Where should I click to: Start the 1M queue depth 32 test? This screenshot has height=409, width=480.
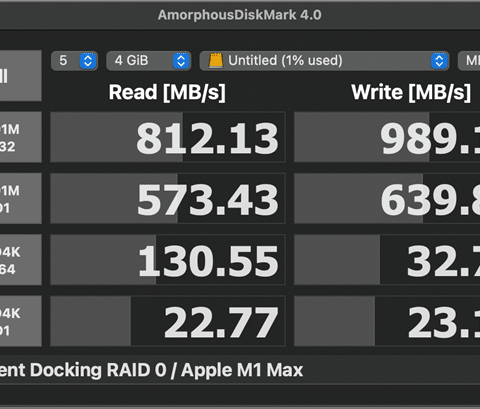point(21,137)
